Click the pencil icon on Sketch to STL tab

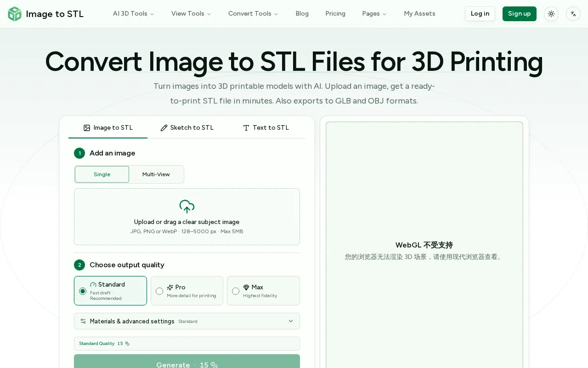point(164,128)
